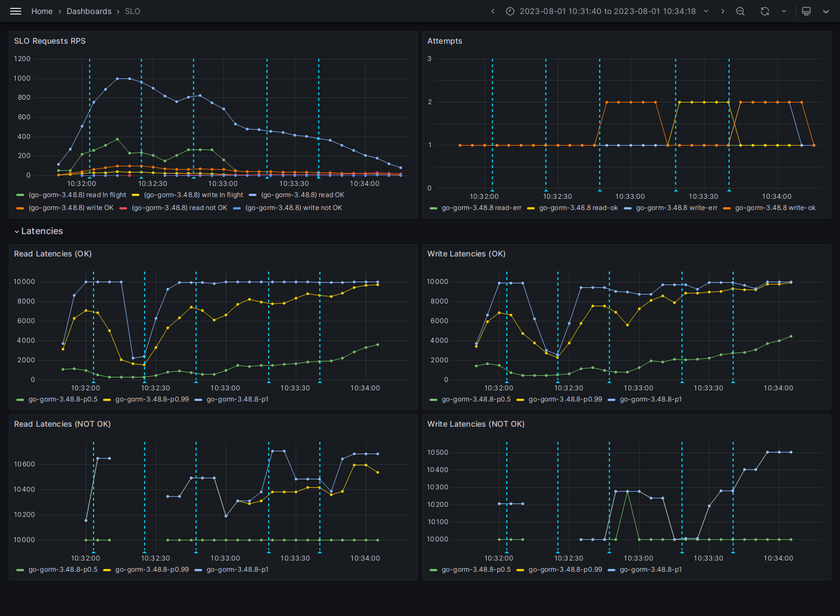Toggle p1 in Write Latencies (NOT OK) legend

click(651, 570)
